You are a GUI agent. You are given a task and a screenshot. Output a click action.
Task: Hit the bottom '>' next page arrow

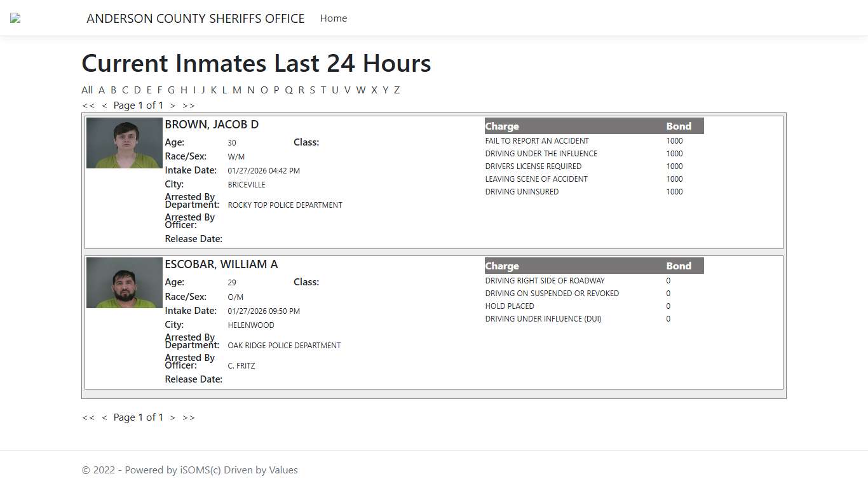pos(172,417)
